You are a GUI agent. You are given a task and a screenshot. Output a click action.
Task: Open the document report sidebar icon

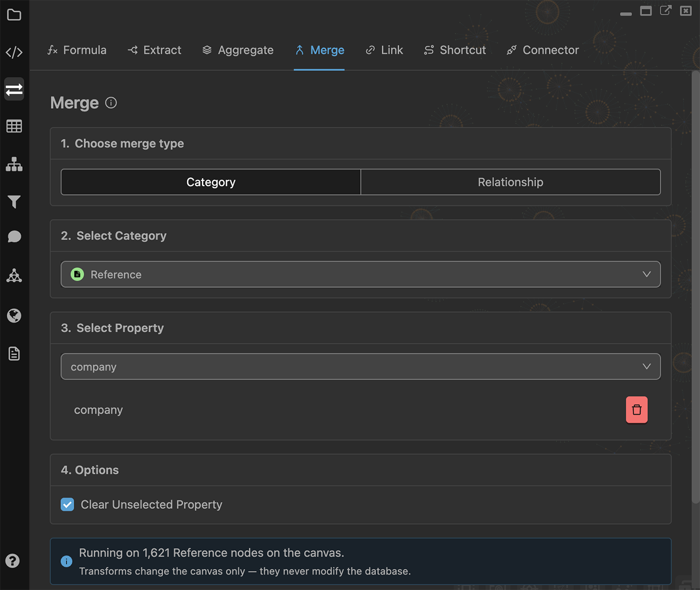pyautogui.click(x=14, y=354)
